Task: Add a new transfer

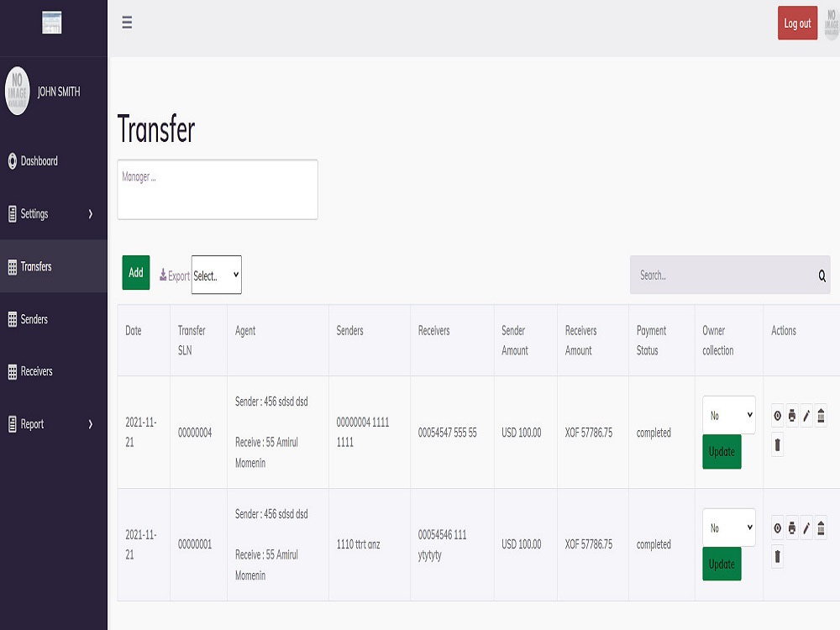Action: [136, 273]
